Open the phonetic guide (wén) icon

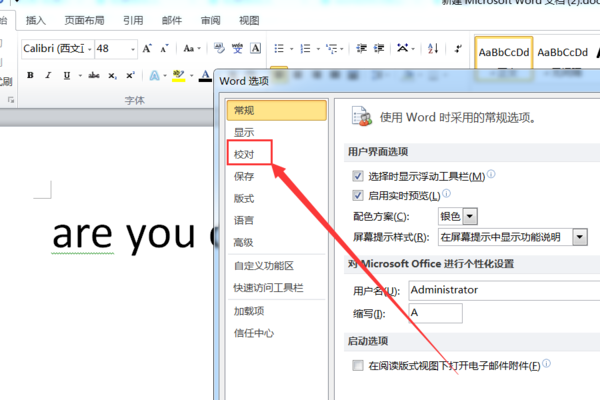coord(237,49)
